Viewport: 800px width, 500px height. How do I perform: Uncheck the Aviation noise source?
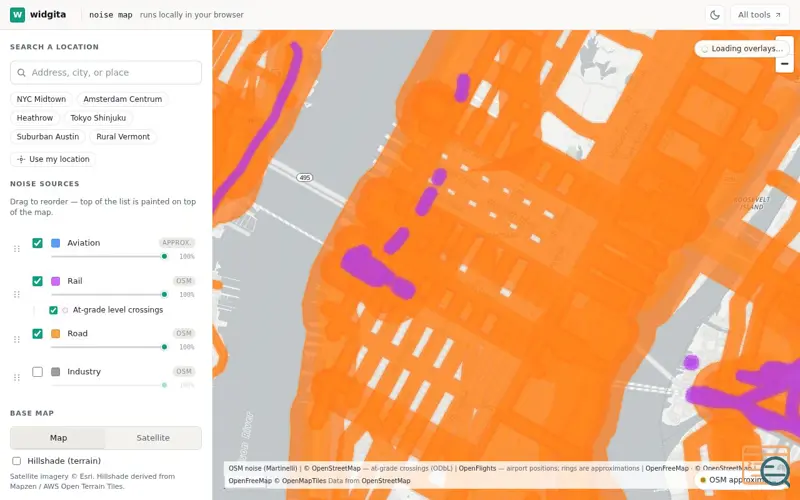pyautogui.click(x=37, y=243)
